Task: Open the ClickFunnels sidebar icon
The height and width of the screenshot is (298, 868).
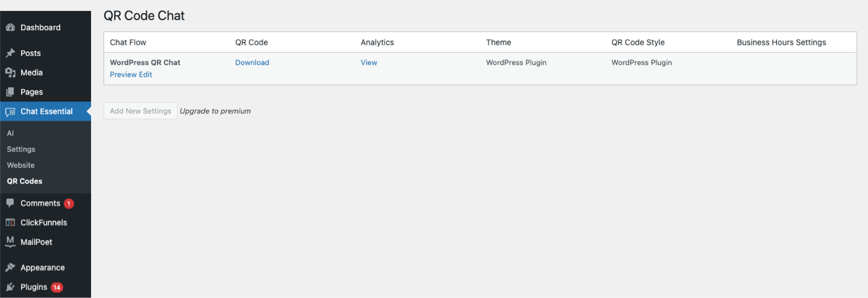Action: coord(10,223)
